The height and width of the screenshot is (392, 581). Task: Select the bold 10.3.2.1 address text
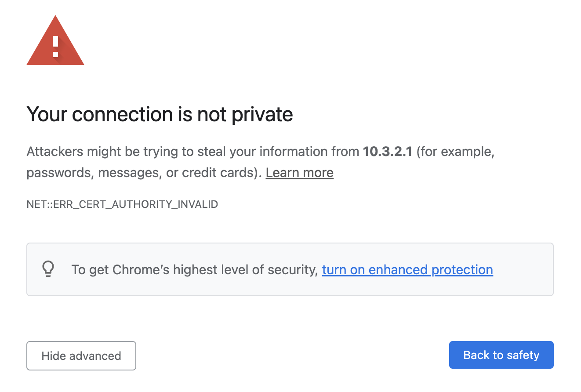click(388, 152)
